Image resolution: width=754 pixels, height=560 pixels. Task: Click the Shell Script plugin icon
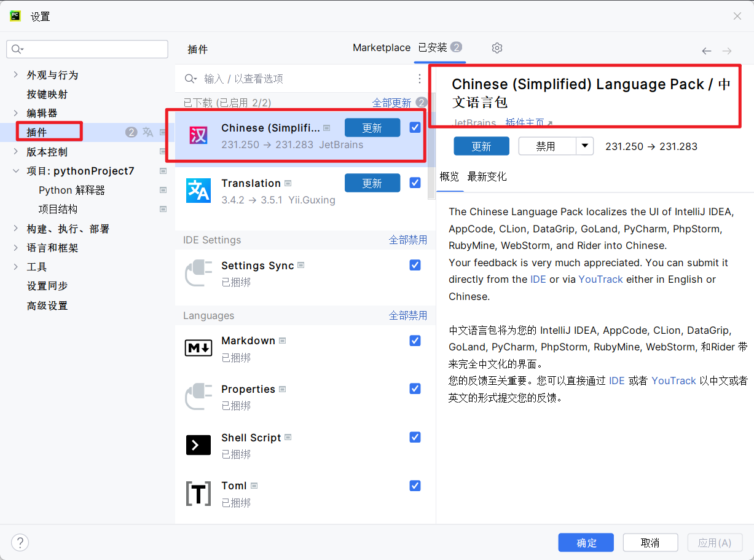coord(198,444)
